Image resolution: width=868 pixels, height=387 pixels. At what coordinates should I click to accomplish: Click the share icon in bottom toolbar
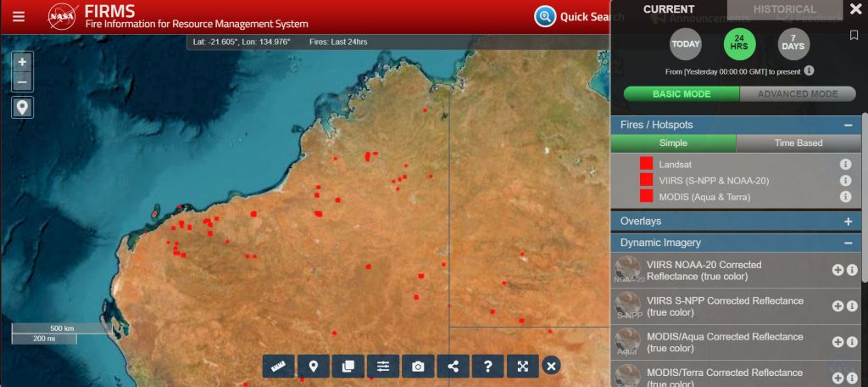click(x=453, y=366)
